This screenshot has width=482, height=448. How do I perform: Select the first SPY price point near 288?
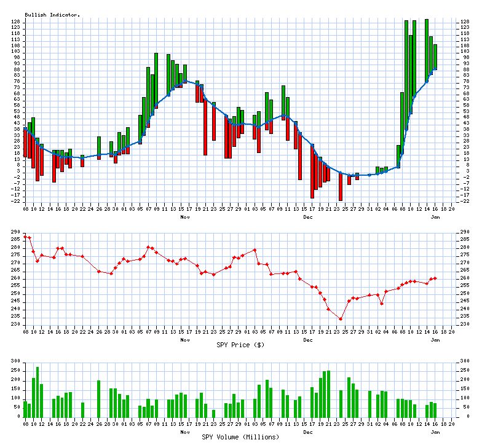click(x=25, y=236)
